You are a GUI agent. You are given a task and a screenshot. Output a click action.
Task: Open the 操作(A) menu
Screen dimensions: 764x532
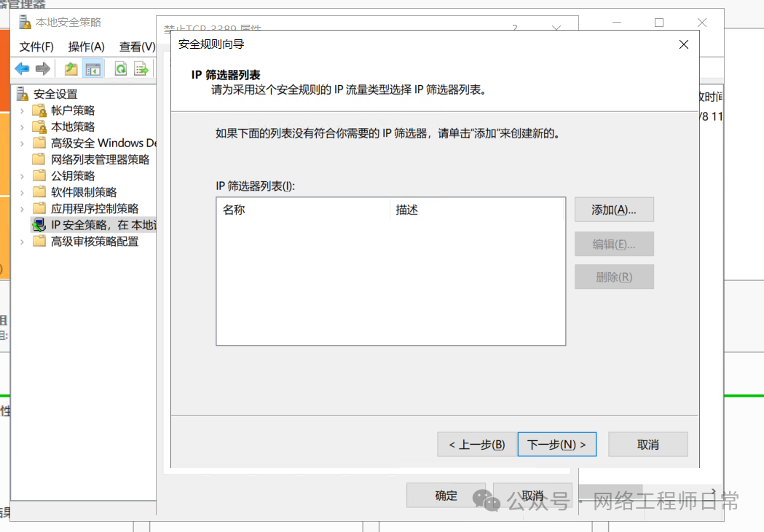tap(86, 47)
